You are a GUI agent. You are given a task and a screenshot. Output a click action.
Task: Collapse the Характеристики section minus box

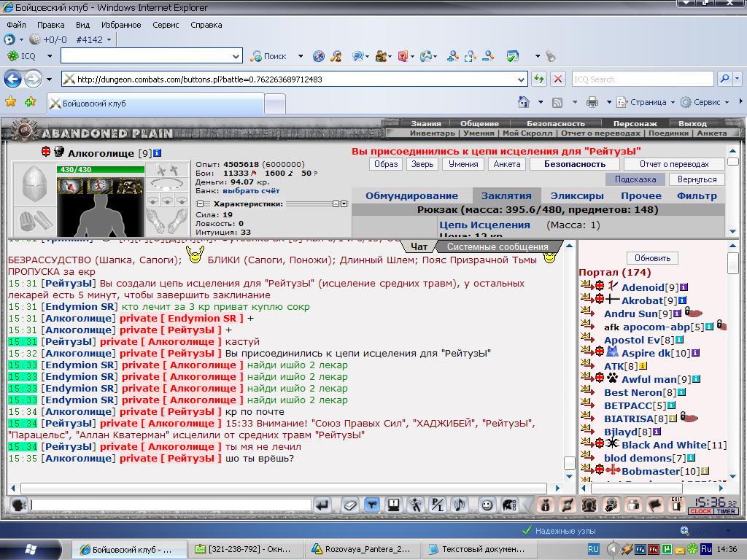pyautogui.click(x=200, y=204)
